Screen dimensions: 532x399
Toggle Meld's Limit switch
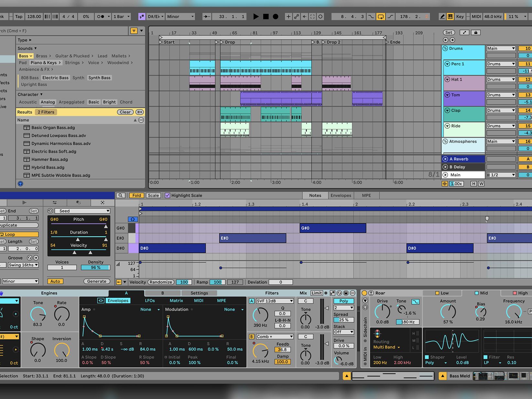[317, 293]
